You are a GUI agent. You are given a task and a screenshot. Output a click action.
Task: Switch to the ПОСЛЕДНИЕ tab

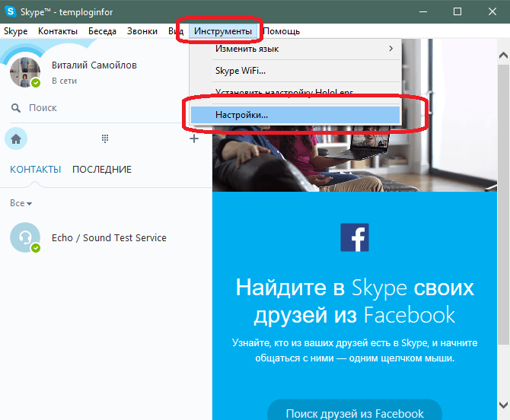point(102,170)
